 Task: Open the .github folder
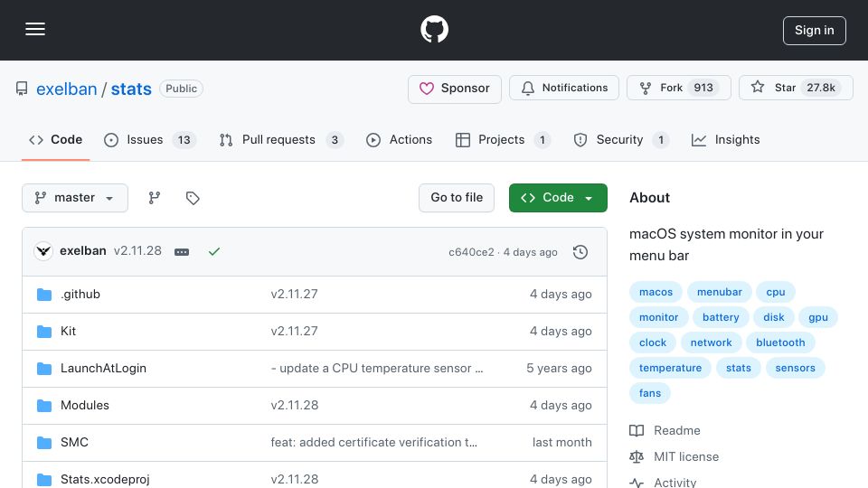click(x=80, y=295)
